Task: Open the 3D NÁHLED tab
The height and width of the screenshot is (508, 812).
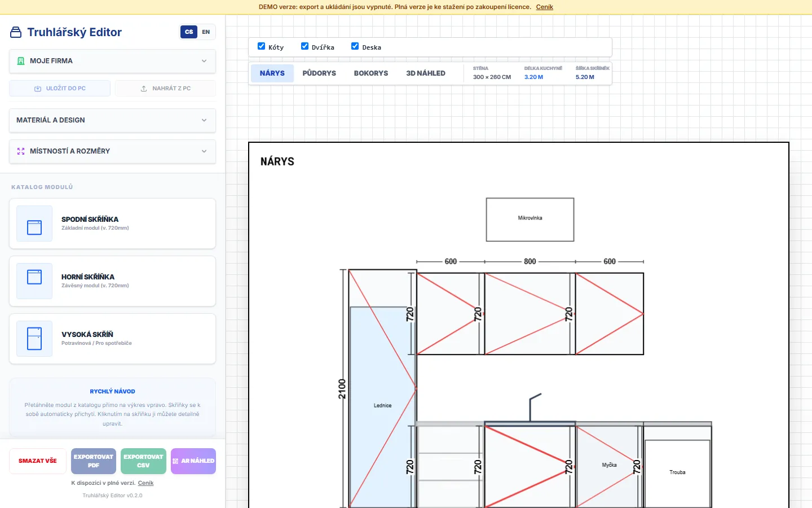Action: [x=426, y=73]
